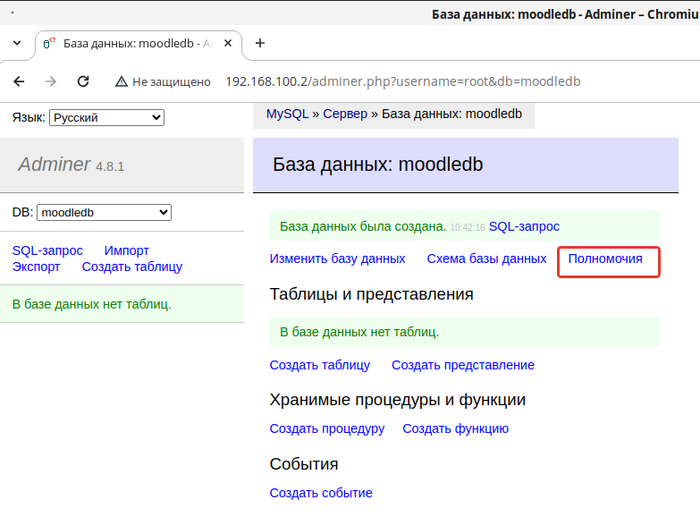Image resolution: width=700 pixels, height=517 pixels.
Task: Click Создать функцию link
Action: point(455,428)
